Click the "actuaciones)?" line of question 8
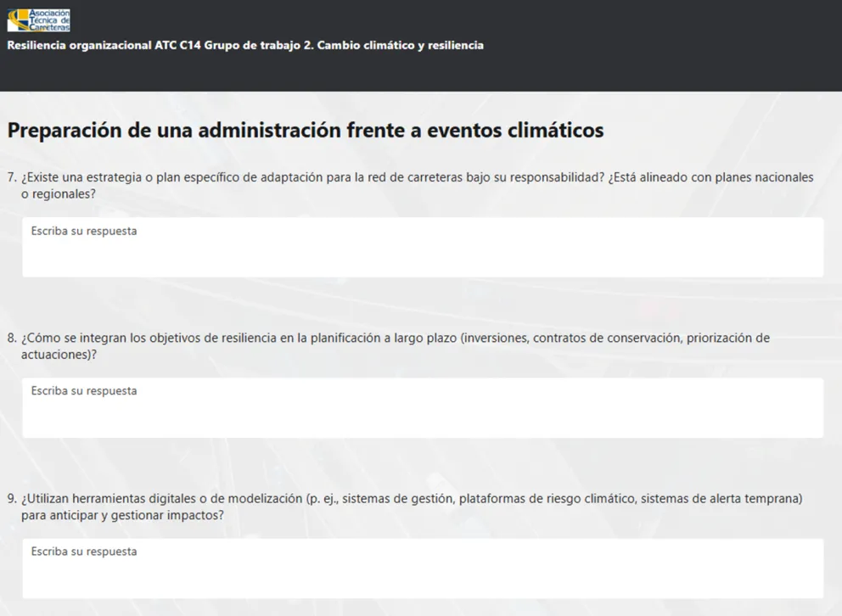842x616 pixels. tap(59, 354)
